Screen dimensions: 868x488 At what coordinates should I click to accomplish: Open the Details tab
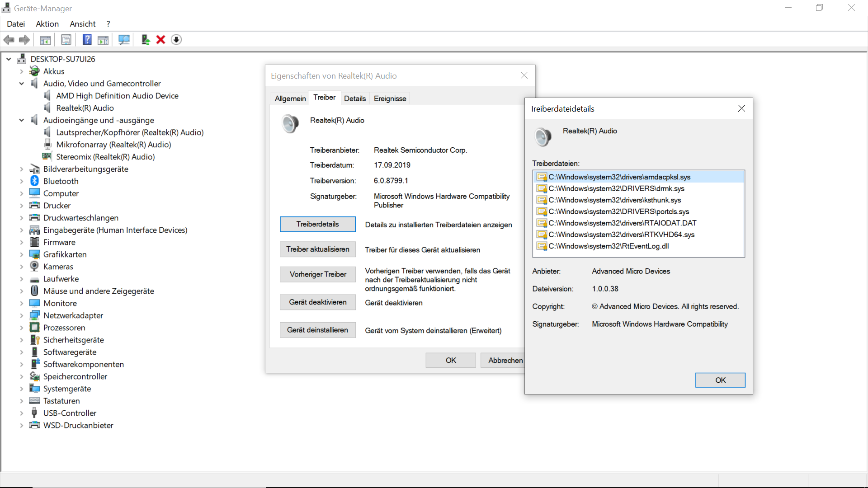tap(354, 99)
